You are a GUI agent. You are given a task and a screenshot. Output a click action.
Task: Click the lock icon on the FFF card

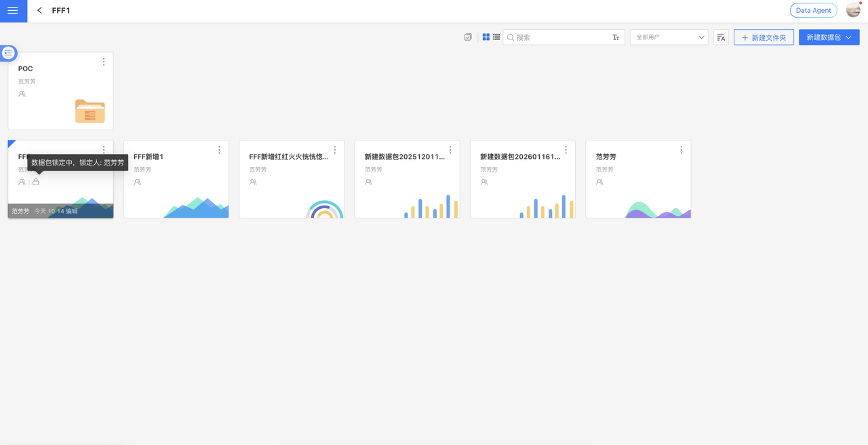(36, 182)
